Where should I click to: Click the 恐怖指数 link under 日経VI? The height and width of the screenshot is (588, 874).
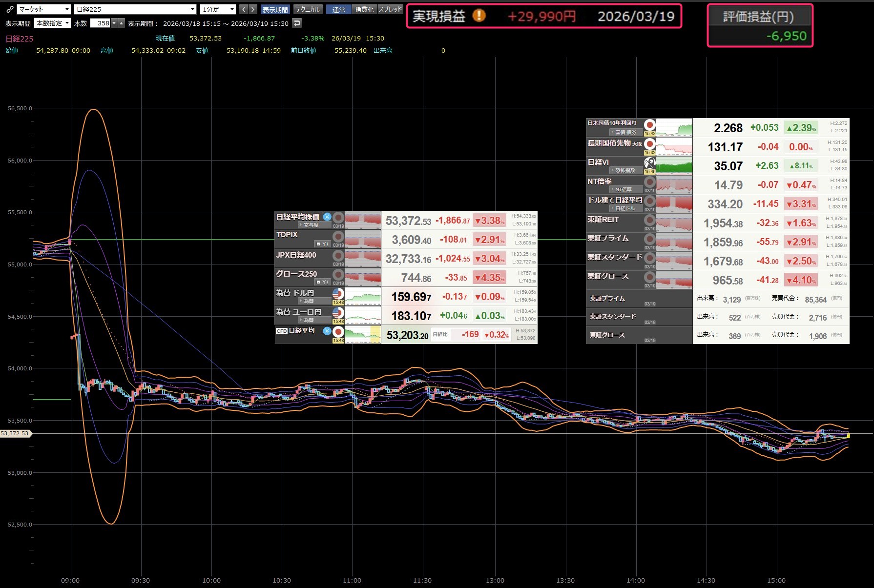[625, 170]
